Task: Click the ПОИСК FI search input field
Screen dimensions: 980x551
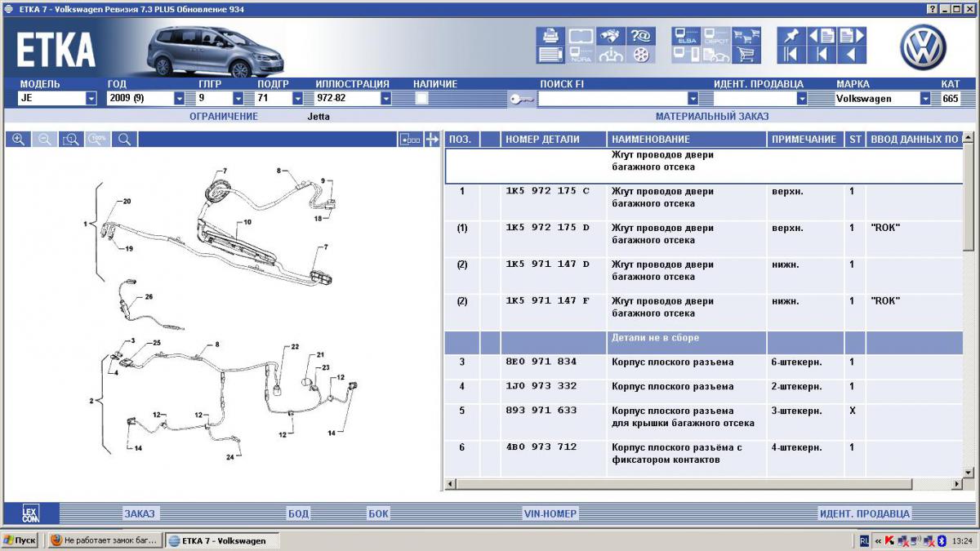Action: (612, 99)
